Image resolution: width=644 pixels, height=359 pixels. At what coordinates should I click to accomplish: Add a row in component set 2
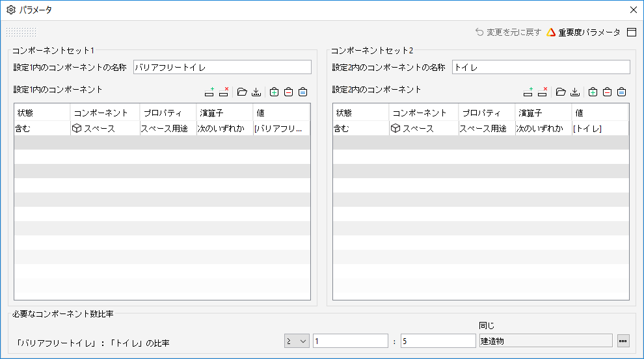coord(528,92)
